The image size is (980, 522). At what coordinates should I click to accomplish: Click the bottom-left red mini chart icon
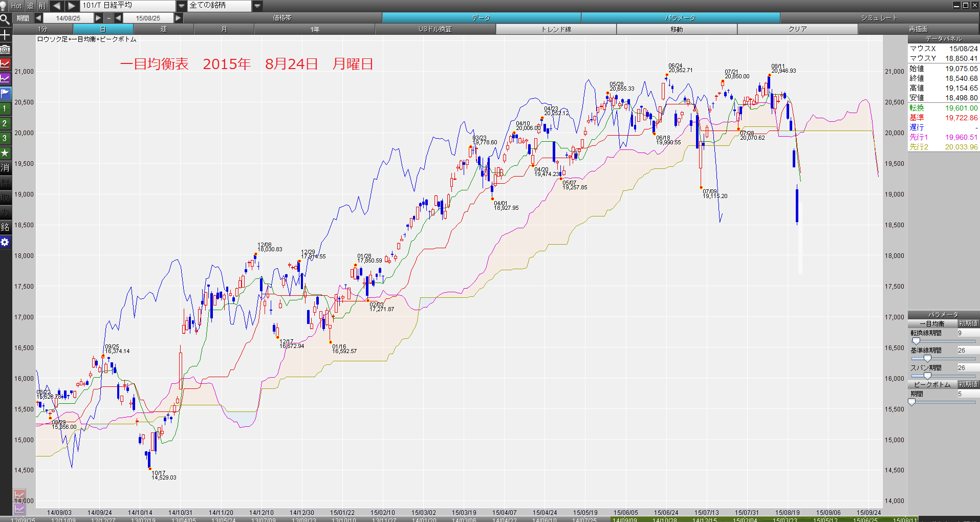tap(19, 495)
